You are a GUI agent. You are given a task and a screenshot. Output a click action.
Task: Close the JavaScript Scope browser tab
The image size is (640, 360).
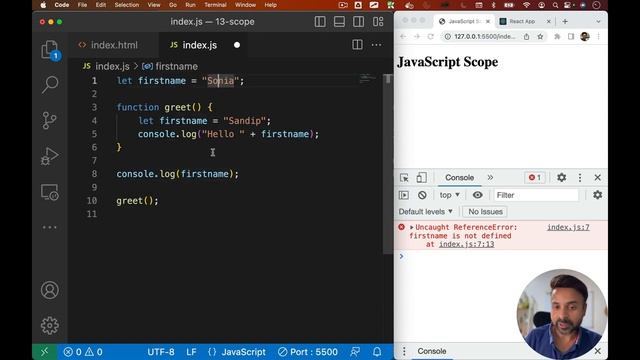(x=488, y=21)
